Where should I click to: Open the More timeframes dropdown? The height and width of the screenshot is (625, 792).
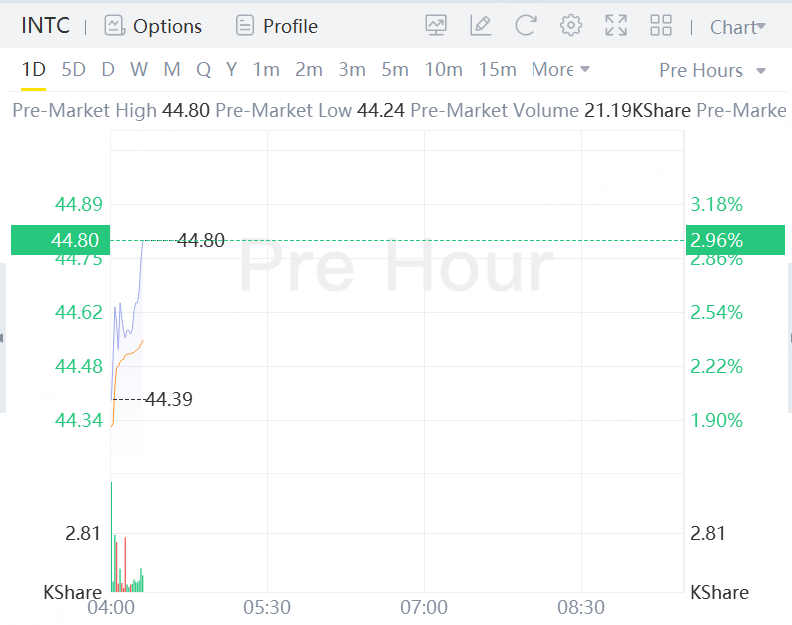(x=561, y=70)
